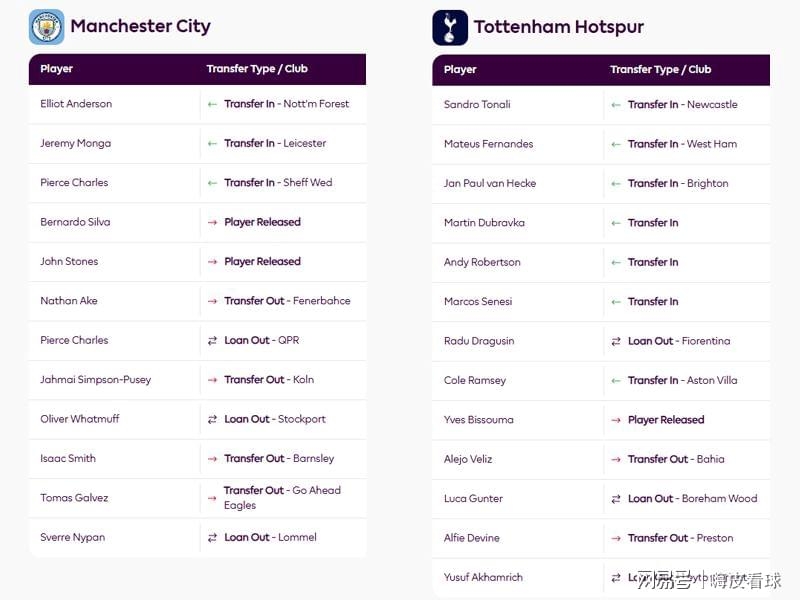Click the loan swap icon beside Radu Dragusin
Image resolution: width=800 pixels, height=600 pixels.
(616, 341)
